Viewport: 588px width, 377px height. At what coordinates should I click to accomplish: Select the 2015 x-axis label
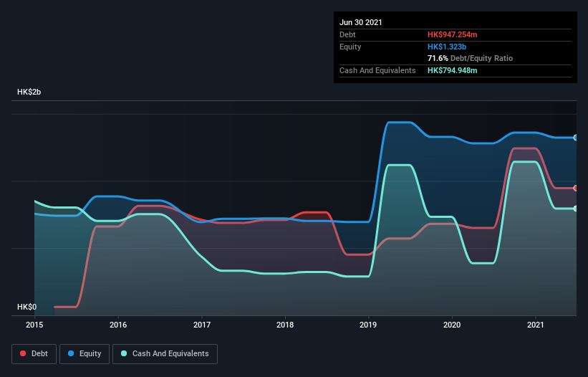[x=34, y=325]
